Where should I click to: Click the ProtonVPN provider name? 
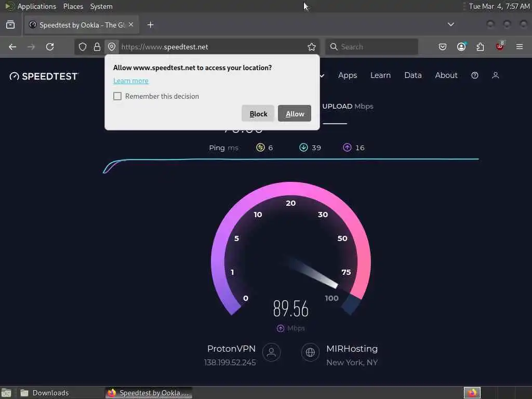pos(231,349)
